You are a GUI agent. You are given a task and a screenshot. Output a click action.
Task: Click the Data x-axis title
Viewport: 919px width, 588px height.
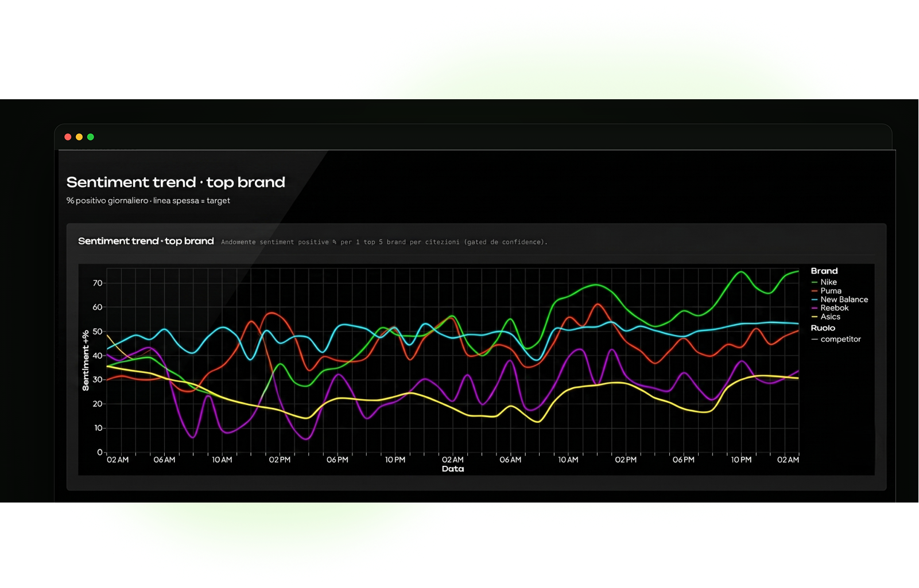[x=452, y=469]
